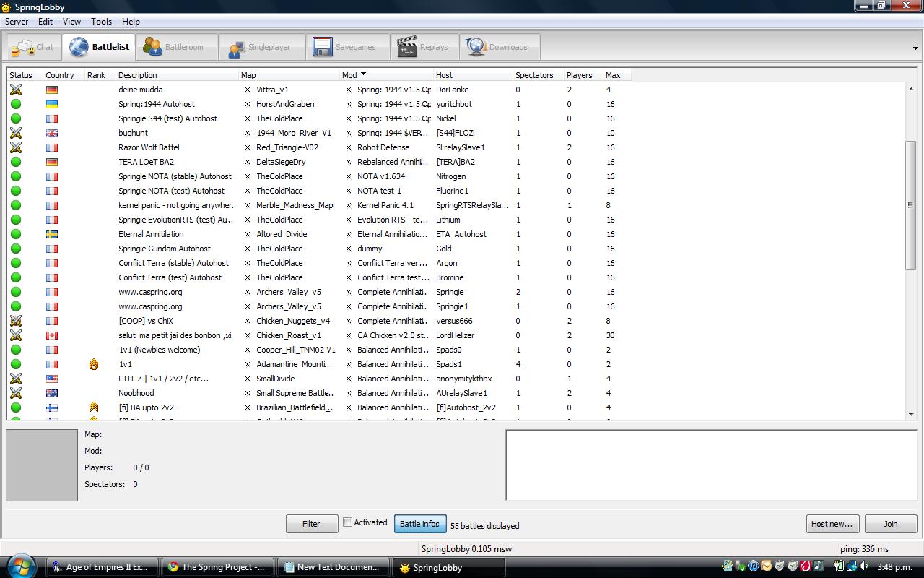Image resolution: width=924 pixels, height=578 pixels.
Task: Click the X icon beside map Vittra_v1
Action: (248, 90)
